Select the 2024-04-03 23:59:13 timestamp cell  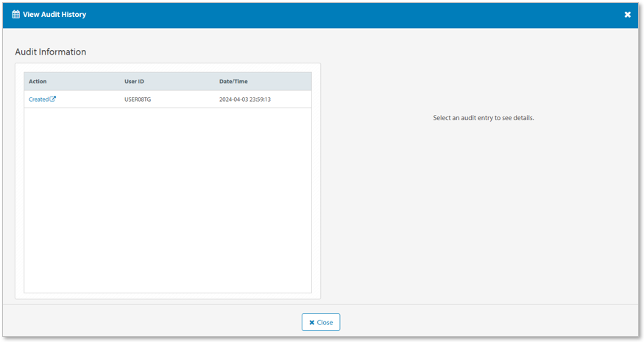pos(244,100)
